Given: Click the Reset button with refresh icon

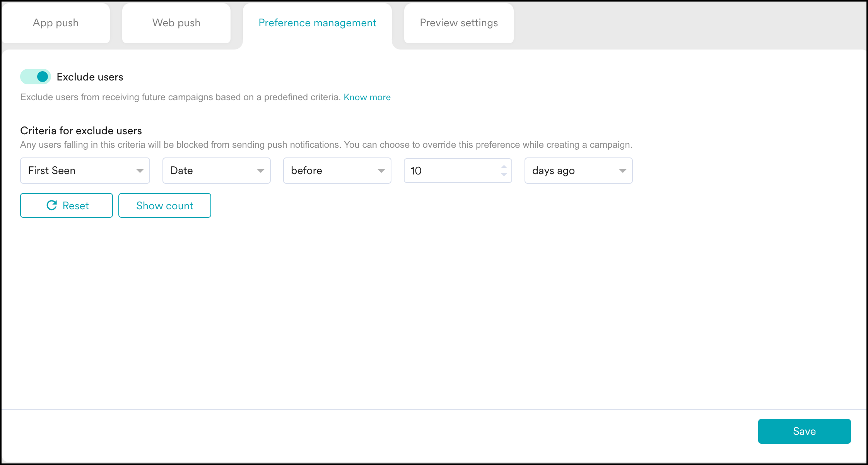Looking at the screenshot, I should tap(67, 205).
